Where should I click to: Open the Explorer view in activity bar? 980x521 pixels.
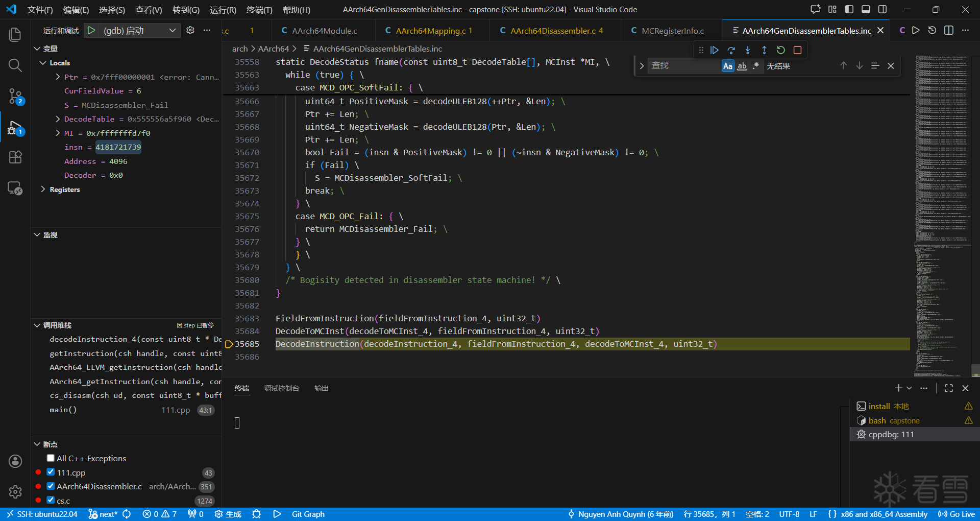coord(15,35)
